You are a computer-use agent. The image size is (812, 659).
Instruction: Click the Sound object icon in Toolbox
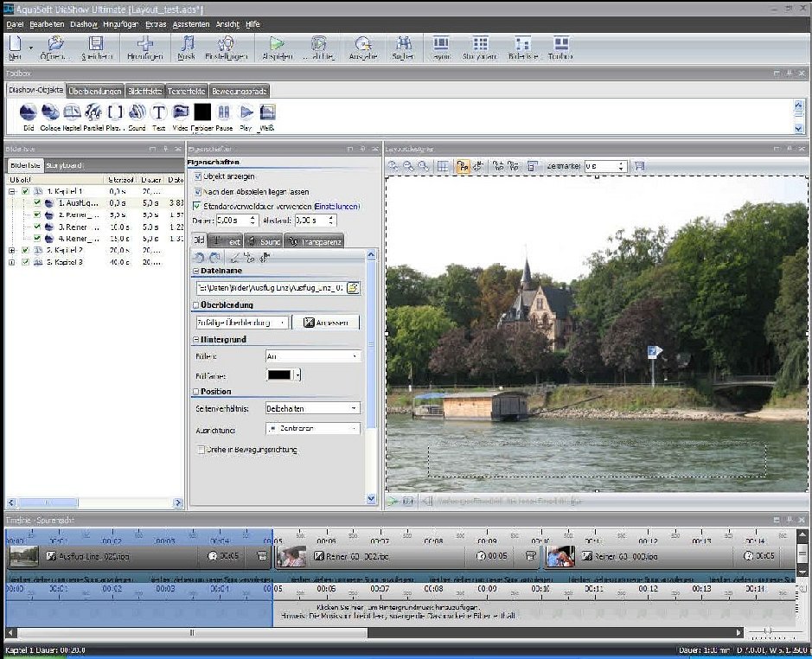pyautogui.click(x=137, y=112)
